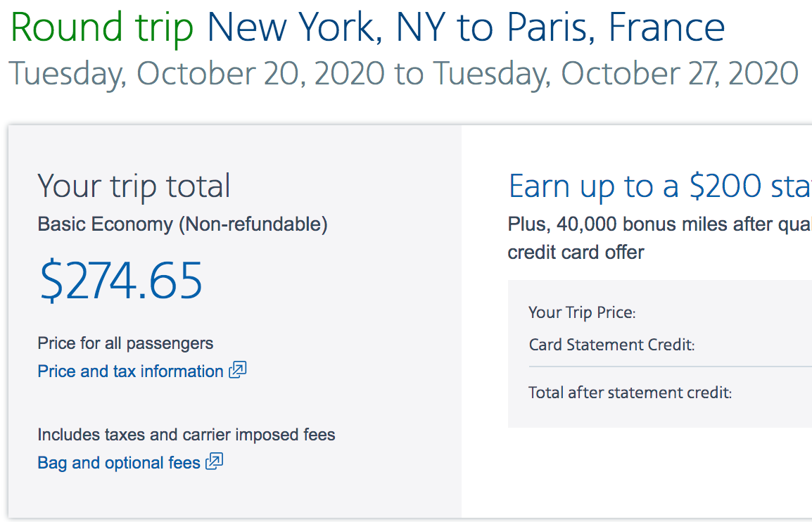Screen dimensions: 812x522
Task: Click the New York, NY to Paris, France title
Action: 466,27
